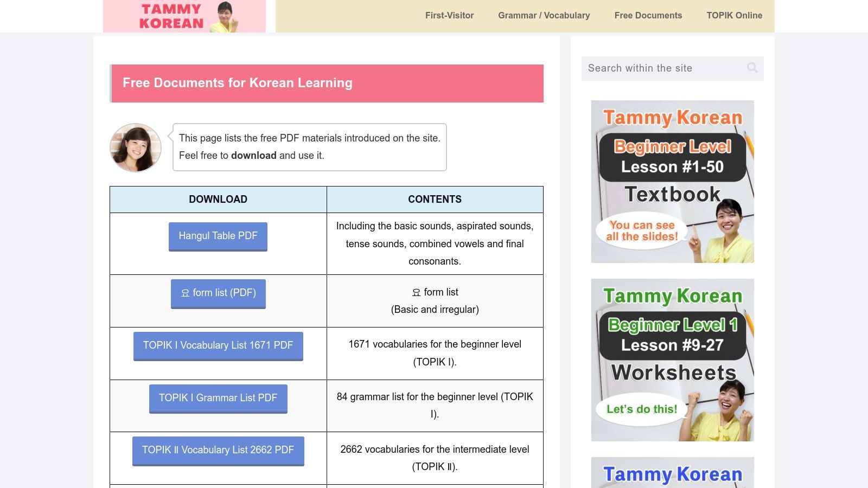Open the TOPIK Online page
Viewport: 868px width, 488px height.
[x=734, y=15]
